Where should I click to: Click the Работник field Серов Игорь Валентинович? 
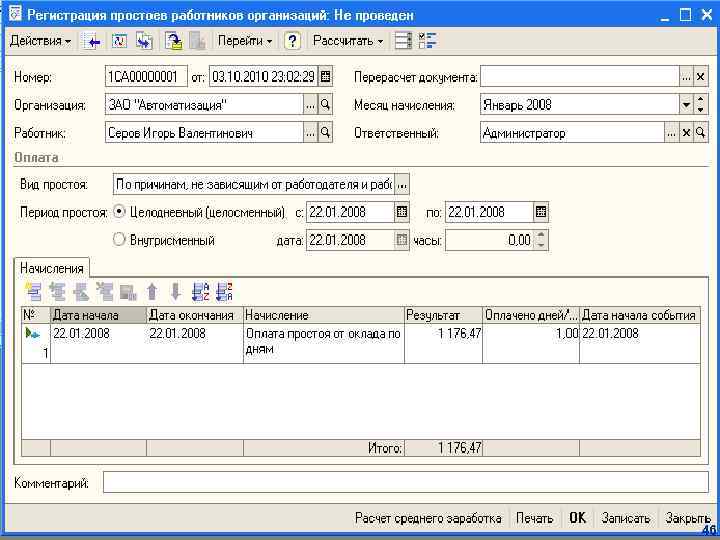204,133
